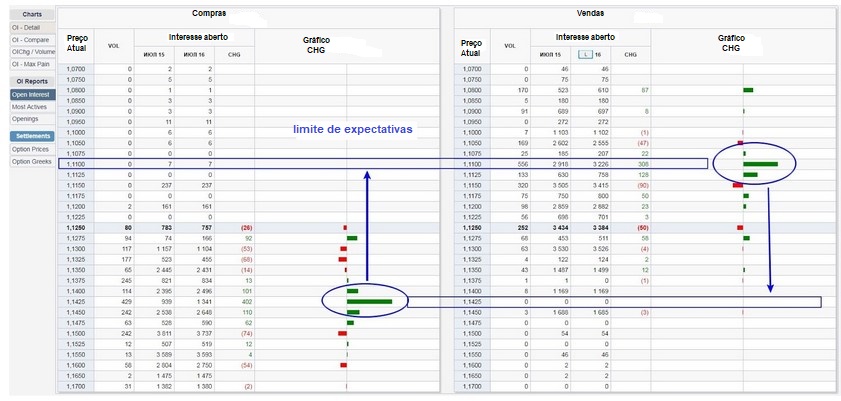The image size is (841, 401).
Task: Switch to OI - Max Pain chart
Action: (32, 60)
